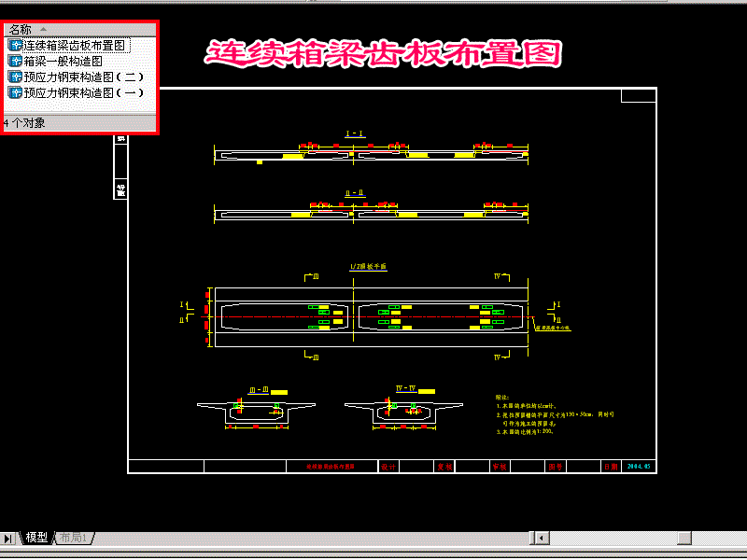Click the icon next to 预应力钢束构造图(二)
The width and height of the screenshot is (747, 560).
tap(15, 77)
